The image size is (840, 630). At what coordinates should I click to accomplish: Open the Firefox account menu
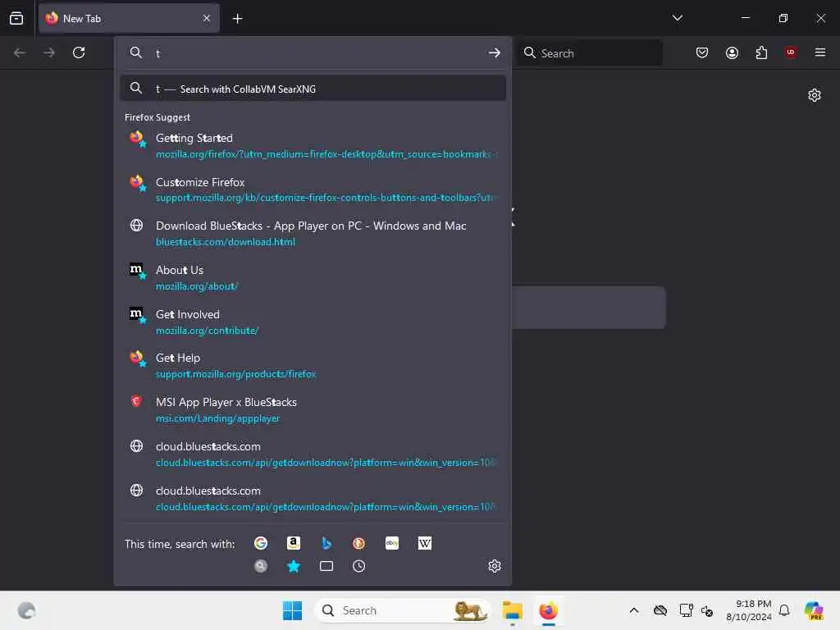pyautogui.click(x=732, y=52)
